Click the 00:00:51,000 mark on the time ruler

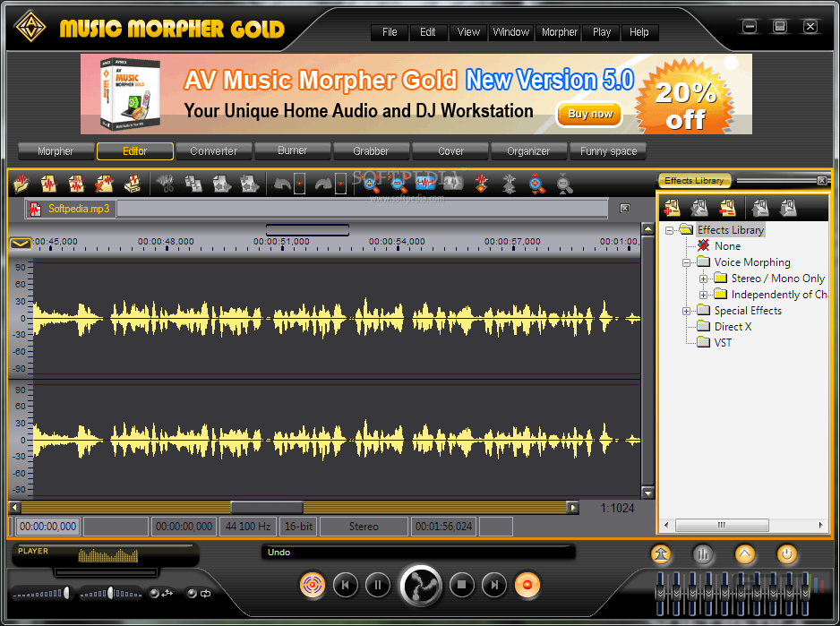point(281,242)
